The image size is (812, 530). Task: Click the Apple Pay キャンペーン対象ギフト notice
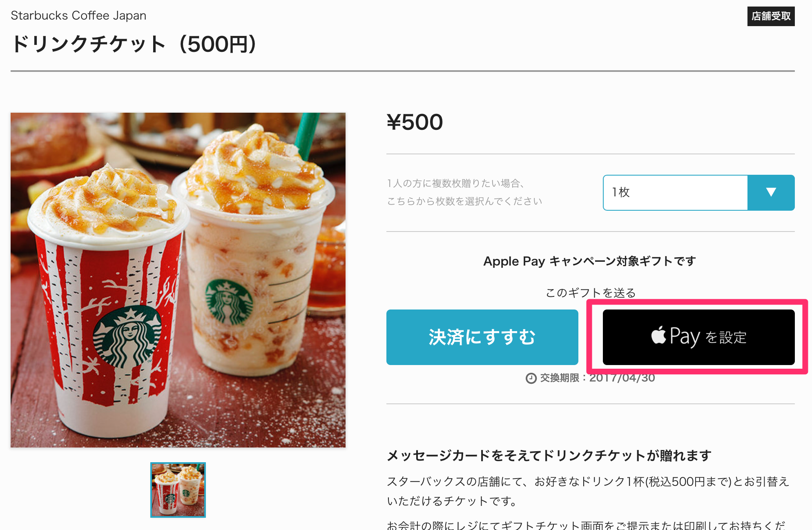click(590, 261)
